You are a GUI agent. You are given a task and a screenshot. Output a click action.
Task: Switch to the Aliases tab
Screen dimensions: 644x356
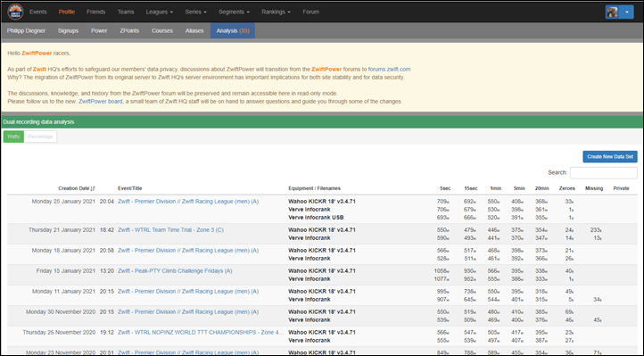click(194, 31)
